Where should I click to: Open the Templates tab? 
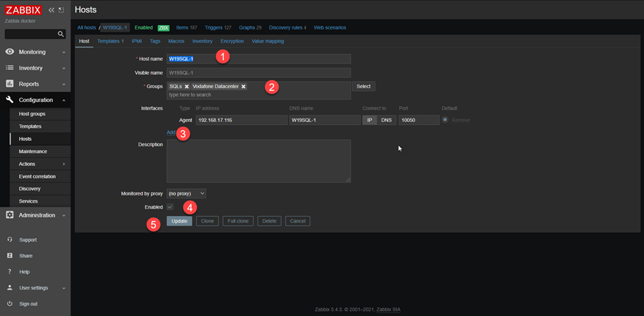(110, 41)
